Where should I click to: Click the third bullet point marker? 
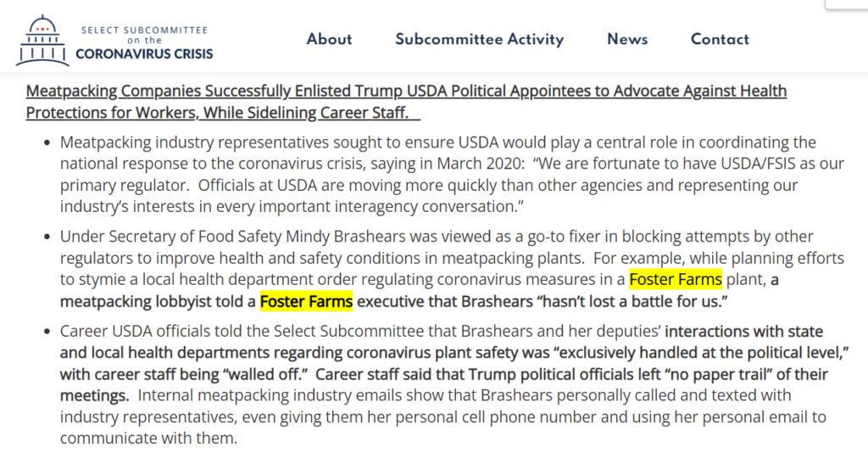pyautogui.click(x=47, y=332)
